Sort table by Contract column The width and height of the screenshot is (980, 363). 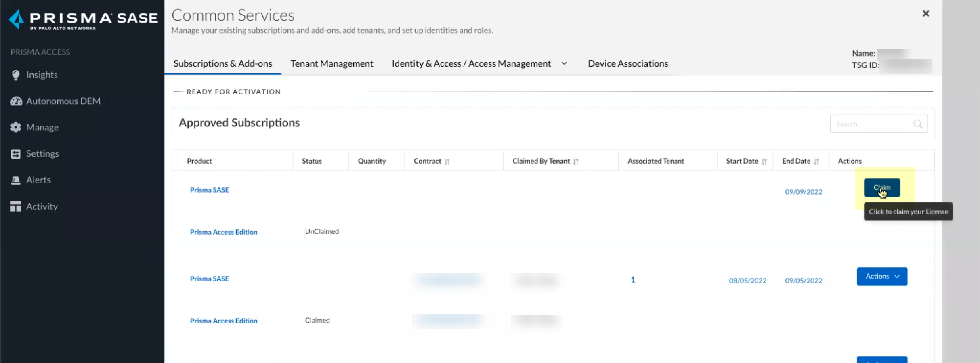[447, 162]
